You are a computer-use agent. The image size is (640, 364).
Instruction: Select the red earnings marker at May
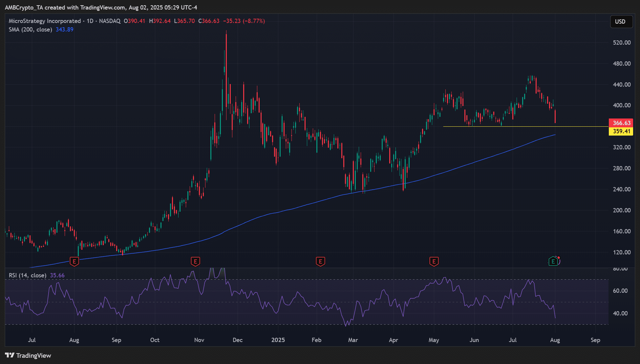pyautogui.click(x=434, y=262)
